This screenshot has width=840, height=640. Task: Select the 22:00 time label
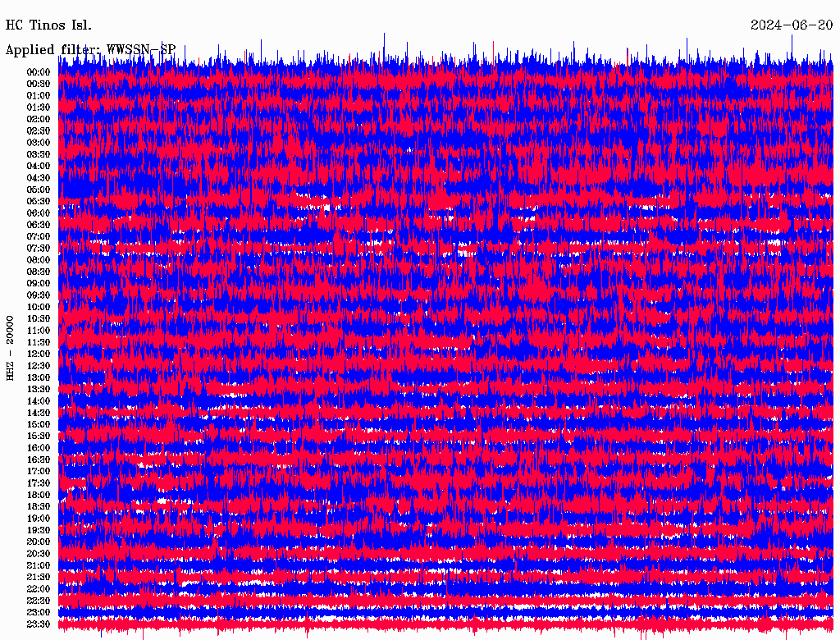(39, 589)
